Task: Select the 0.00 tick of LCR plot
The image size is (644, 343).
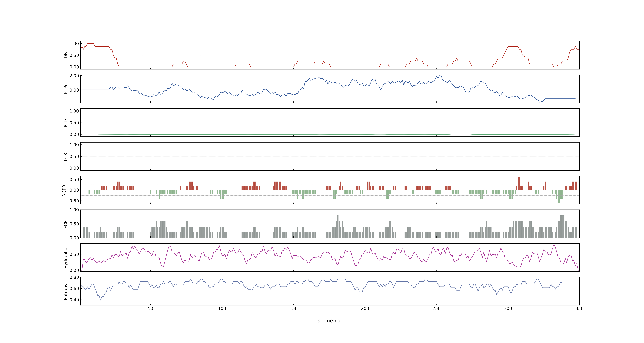Action: point(74,168)
